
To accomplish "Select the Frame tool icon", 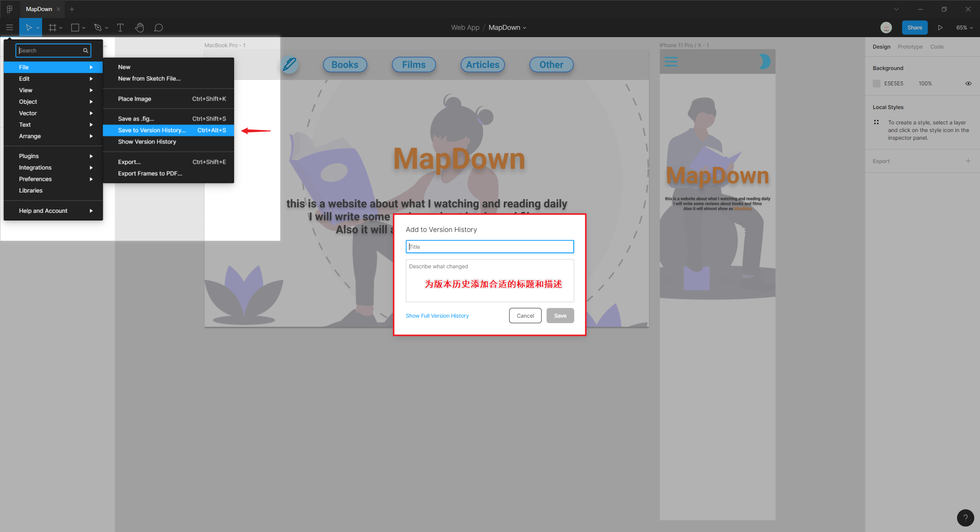I will pyautogui.click(x=52, y=28).
